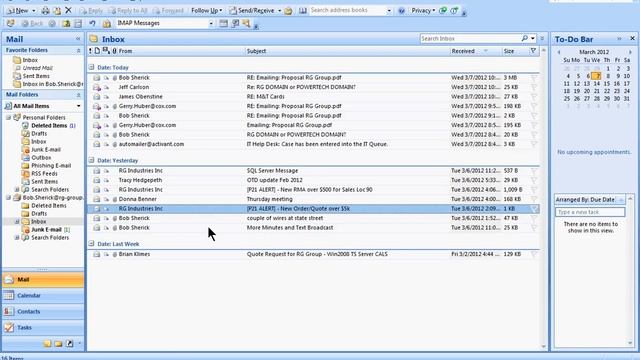Click the Undo arrow icon
The width and height of the screenshot is (640, 360).
point(93,23)
